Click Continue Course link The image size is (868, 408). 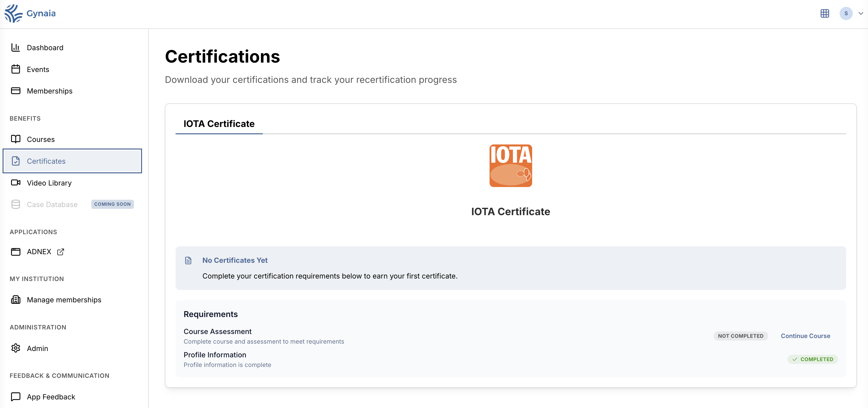pyautogui.click(x=805, y=336)
